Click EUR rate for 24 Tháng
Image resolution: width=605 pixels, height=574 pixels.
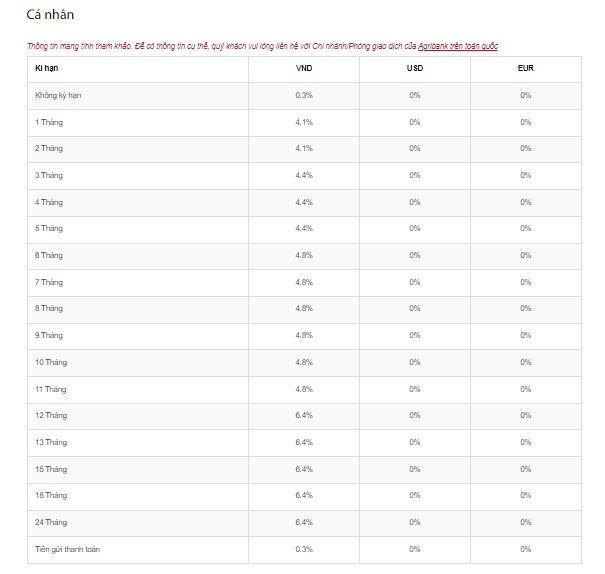[x=525, y=522]
